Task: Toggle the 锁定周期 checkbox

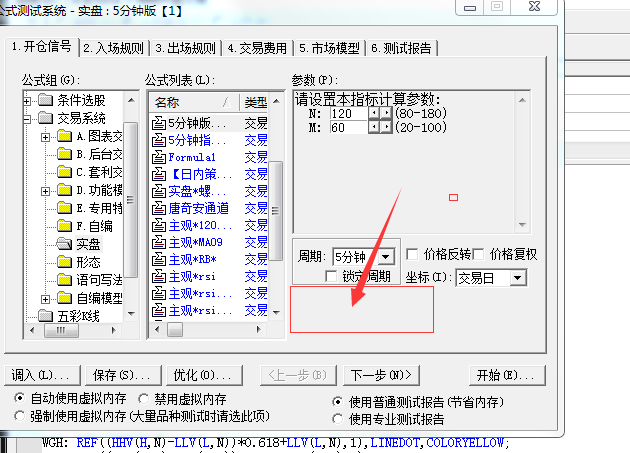Action: point(331,276)
